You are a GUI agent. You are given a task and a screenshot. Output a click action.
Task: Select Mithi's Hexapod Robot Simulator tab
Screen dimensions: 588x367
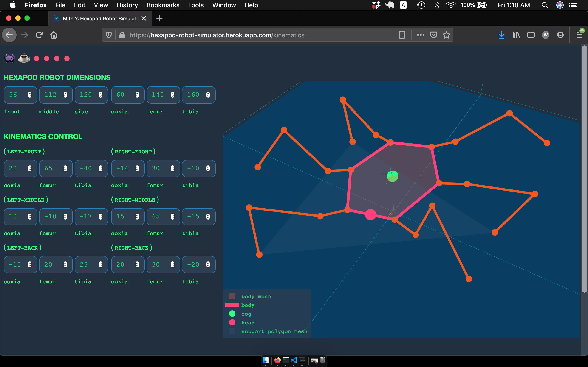[x=100, y=18]
